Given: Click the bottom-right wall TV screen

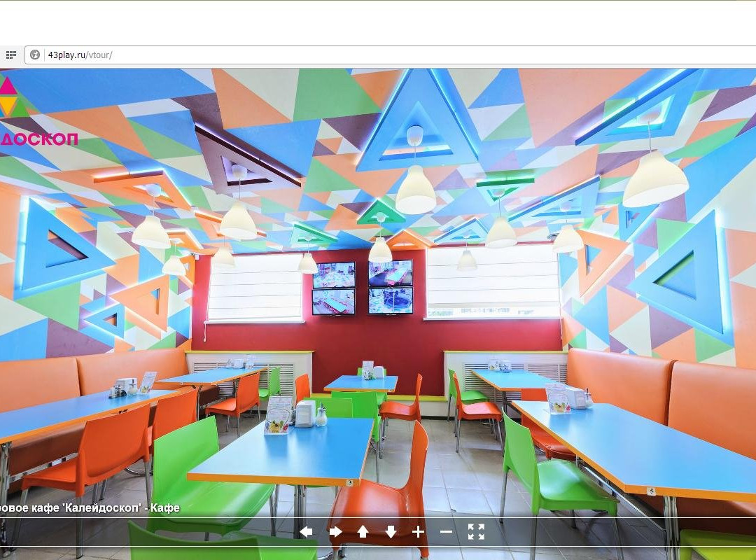Looking at the screenshot, I should (x=391, y=300).
